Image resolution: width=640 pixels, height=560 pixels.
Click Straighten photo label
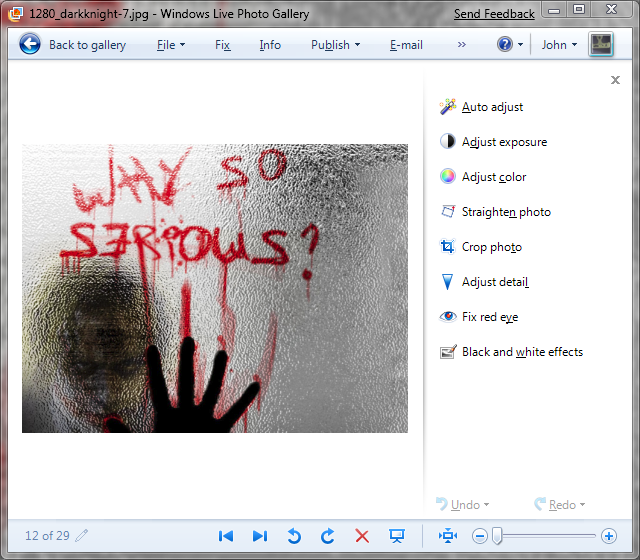tap(506, 212)
